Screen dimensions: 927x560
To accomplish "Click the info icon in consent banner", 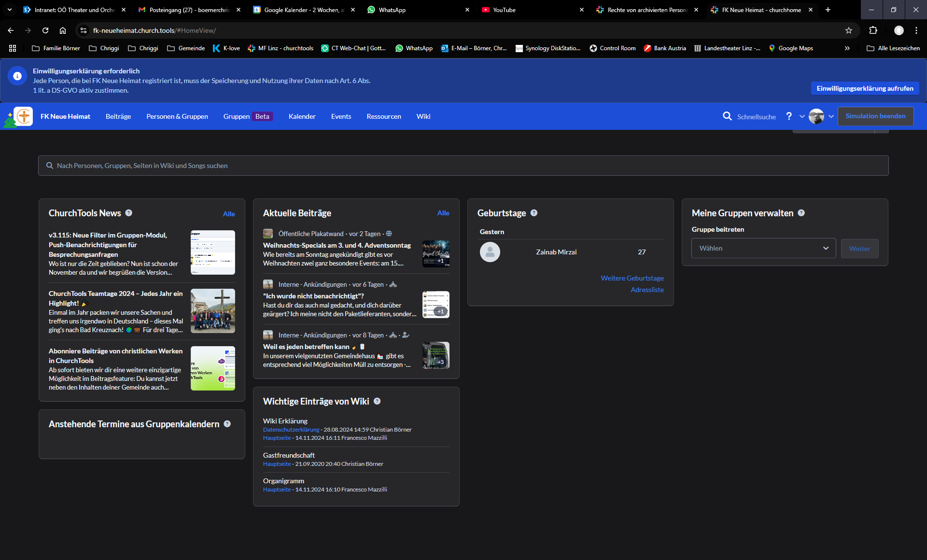I will tap(17, 76).
